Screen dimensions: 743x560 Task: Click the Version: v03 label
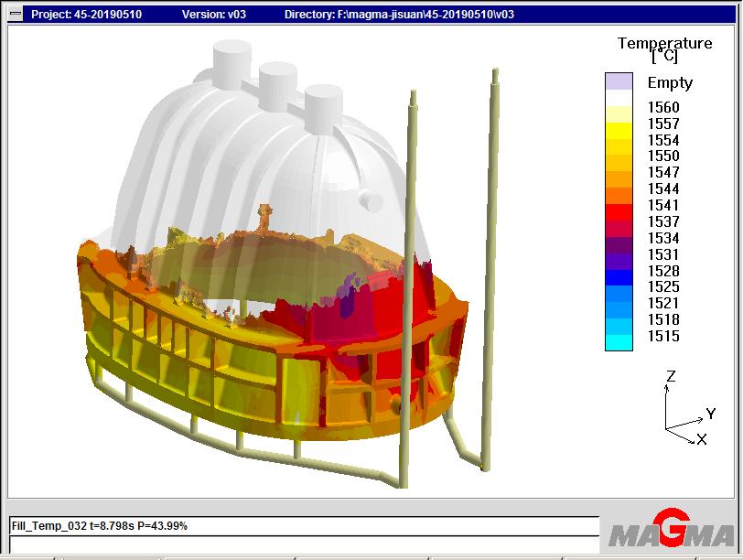(x=214, y=15)
